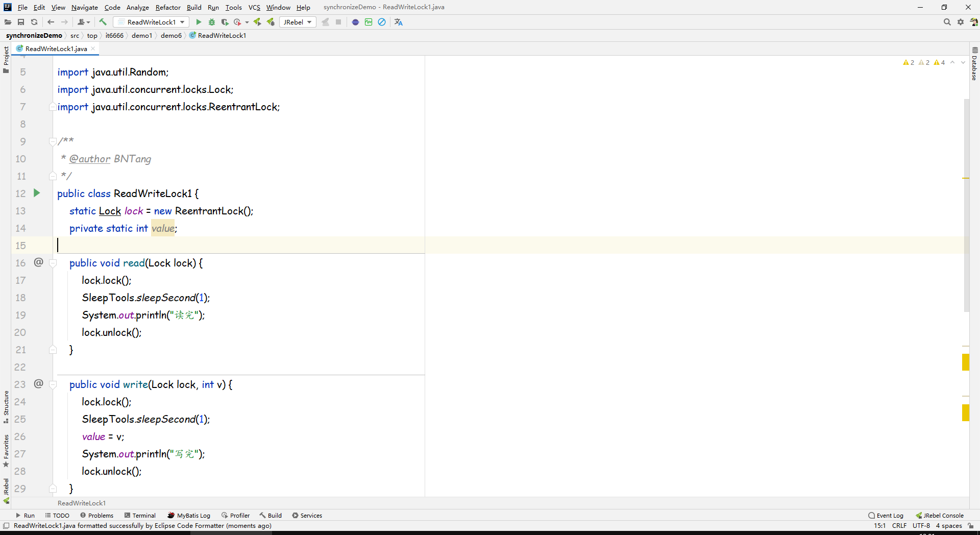Viewport: 980px width, 535px height.
Task: Debug with JRebel rocket-bug icon
Action: [271, 22]
